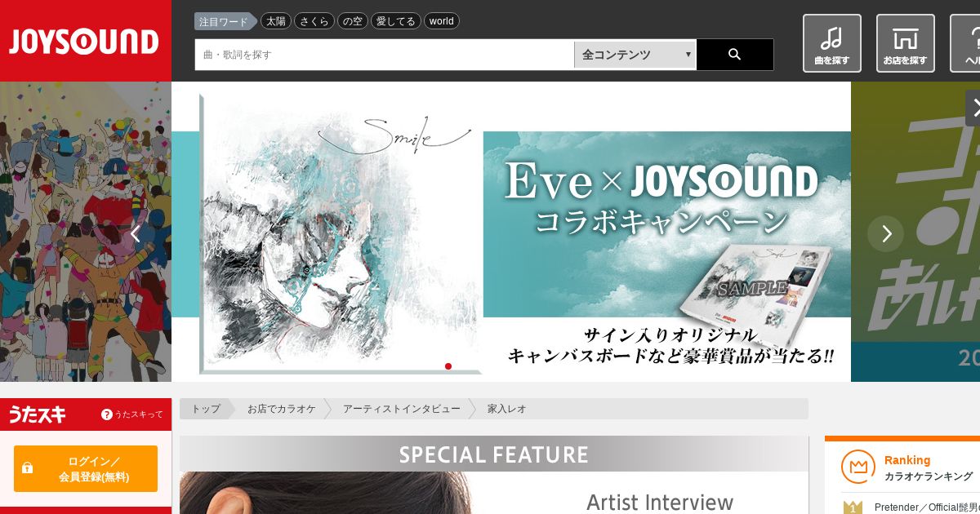Image resolution: width=980 pixels, height=514 pixels.
Task: Open the お店を探す store icon
Action: pyautogui.click(x=905, y=42)
